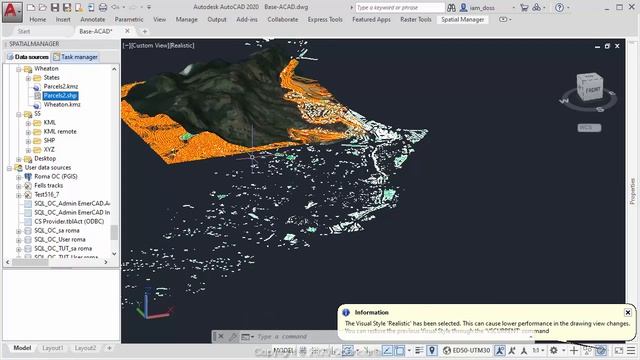Select the SQL_OC_sa roma tree item

click(x=57, y=230)
